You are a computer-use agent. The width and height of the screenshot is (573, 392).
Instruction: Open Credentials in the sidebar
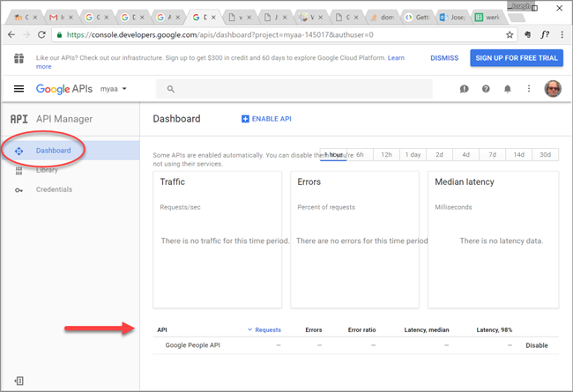click(x=54, y=189)
